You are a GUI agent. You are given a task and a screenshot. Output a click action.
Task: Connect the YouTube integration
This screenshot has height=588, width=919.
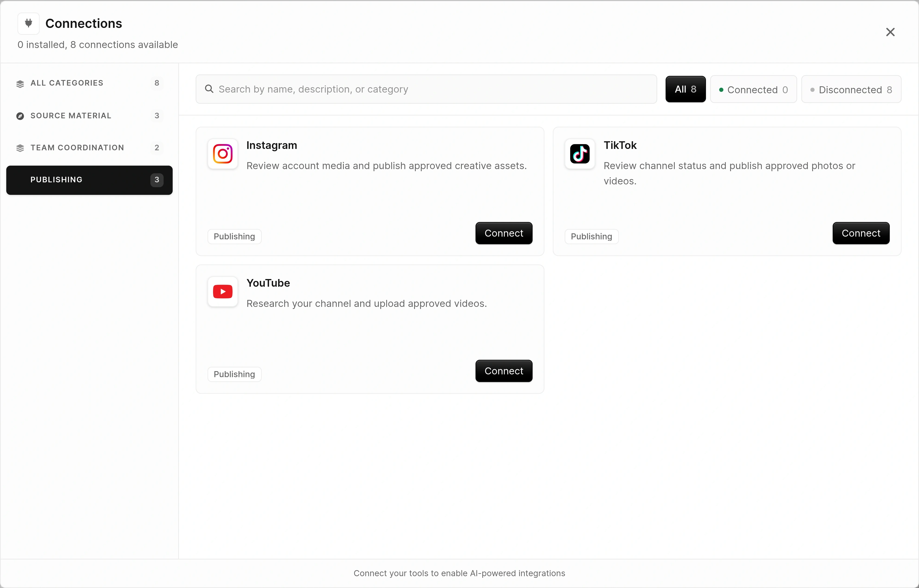504,371
